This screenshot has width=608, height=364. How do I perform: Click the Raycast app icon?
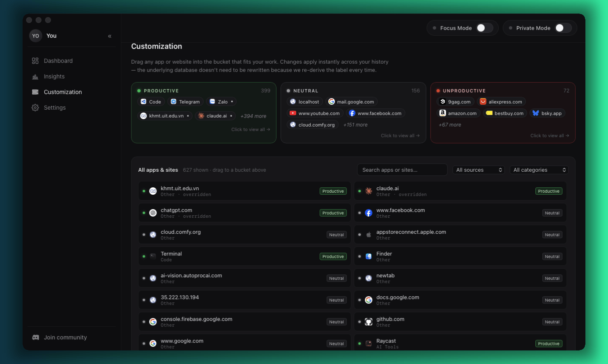click(x=368, y=343)
